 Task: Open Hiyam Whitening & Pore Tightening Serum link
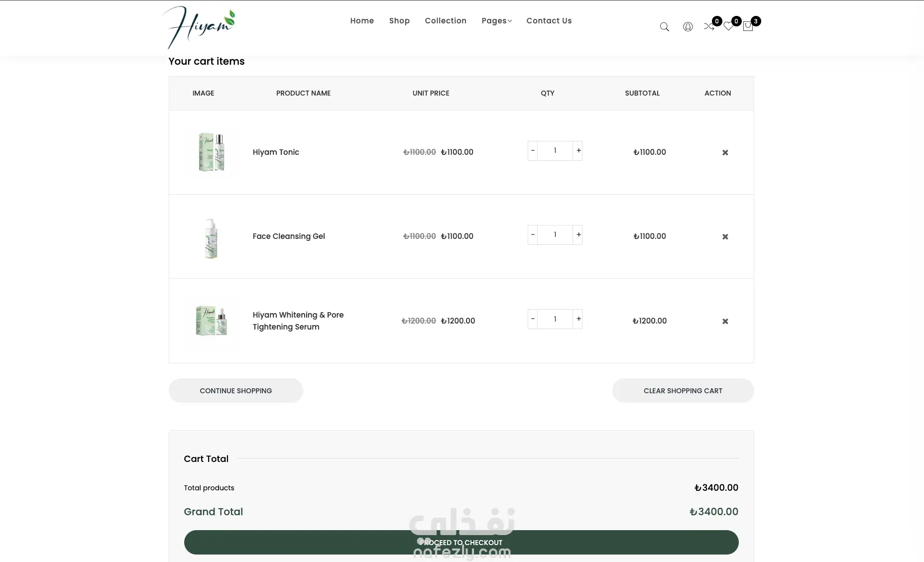tap(298, 321)
